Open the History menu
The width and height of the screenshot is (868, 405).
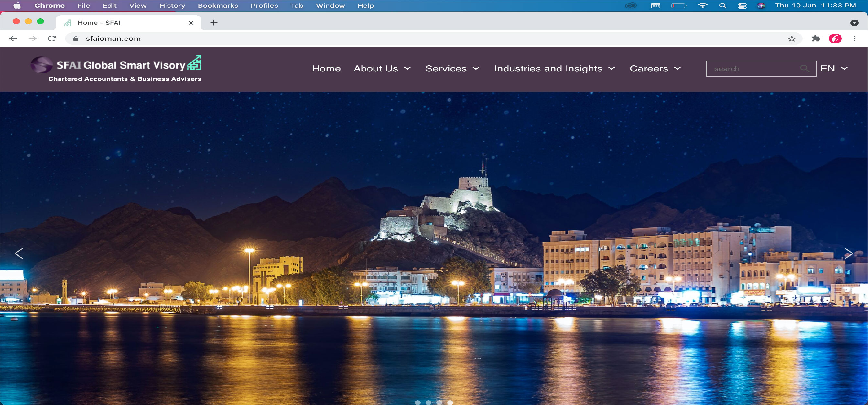tap(172, 6)
